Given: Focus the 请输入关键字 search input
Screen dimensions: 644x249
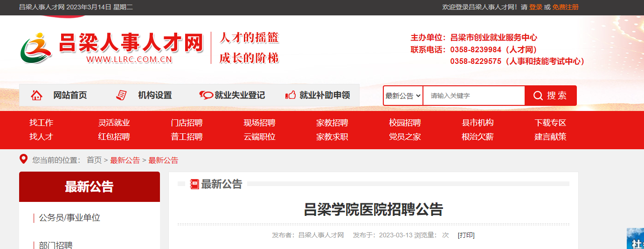Looking at the screenshot, I should [474, 96].
